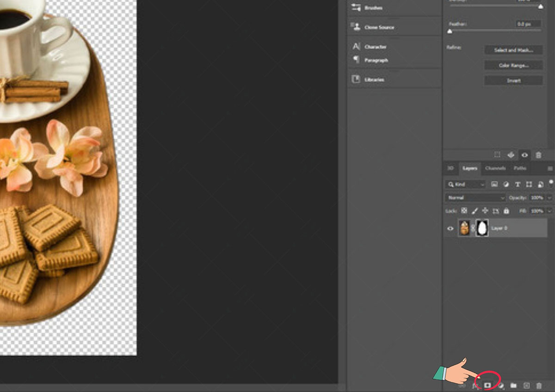Filter layers by shape layers icon
The image size is (555, 392).
529,184
